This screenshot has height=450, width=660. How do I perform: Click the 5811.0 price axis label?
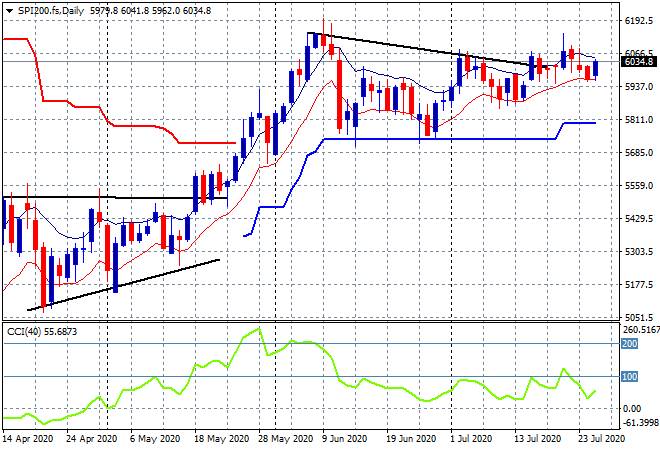[x=639, y=120]
